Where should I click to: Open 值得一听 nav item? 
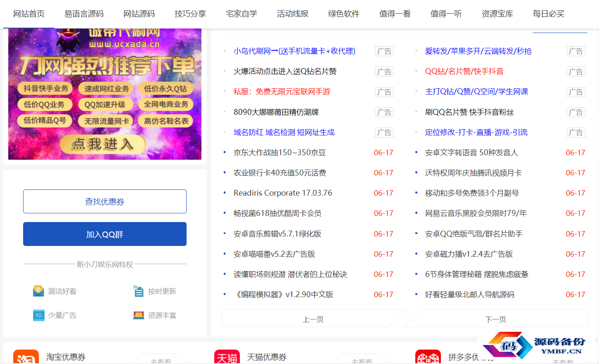(446, 14)
